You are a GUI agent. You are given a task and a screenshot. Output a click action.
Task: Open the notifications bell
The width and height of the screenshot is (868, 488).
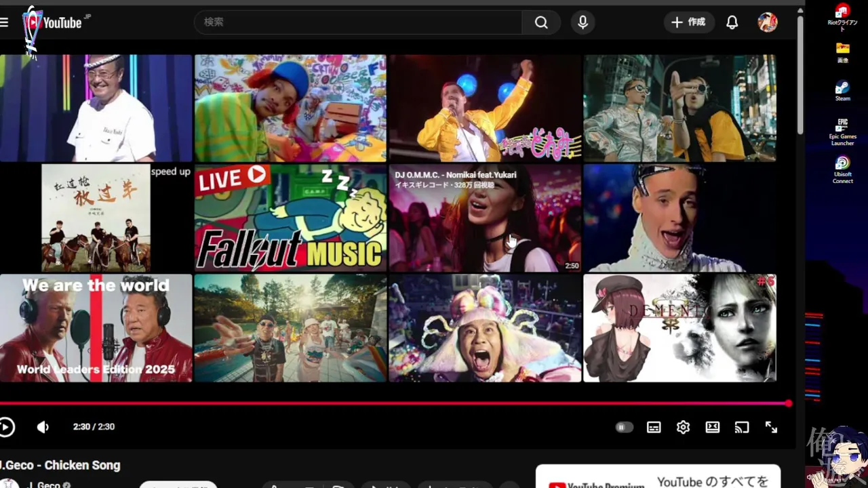[x=732, y=22]
